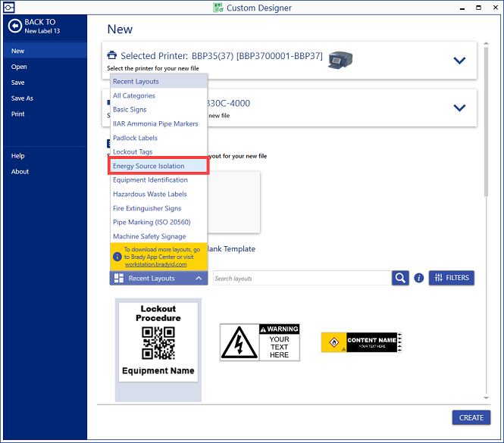Open the workstation.bradyid.com link
Image resolution: width=504 pixels, height=443 pixels.
click(x=156, y=264)
